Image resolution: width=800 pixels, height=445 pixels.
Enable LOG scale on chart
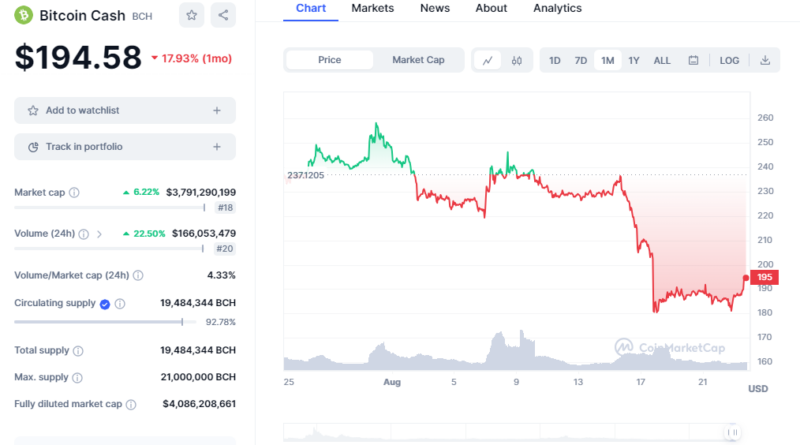[729, 60]
